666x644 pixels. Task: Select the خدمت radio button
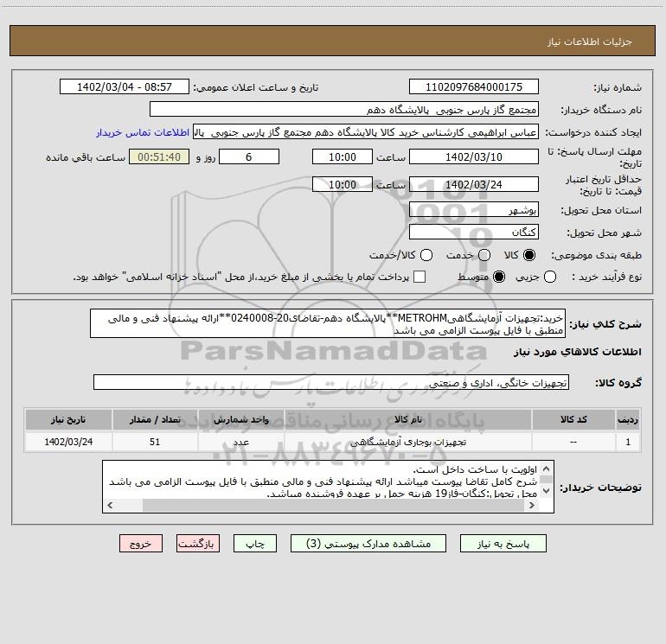click(484, 255)
